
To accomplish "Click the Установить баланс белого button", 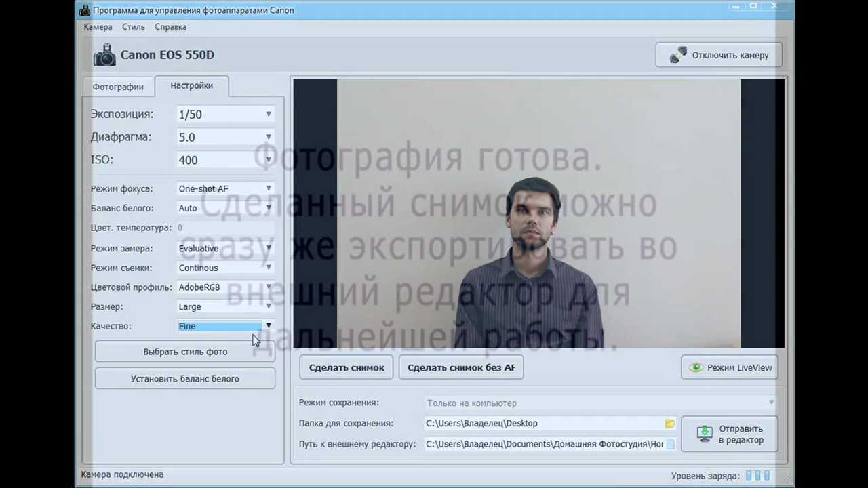I will [185, 379].
